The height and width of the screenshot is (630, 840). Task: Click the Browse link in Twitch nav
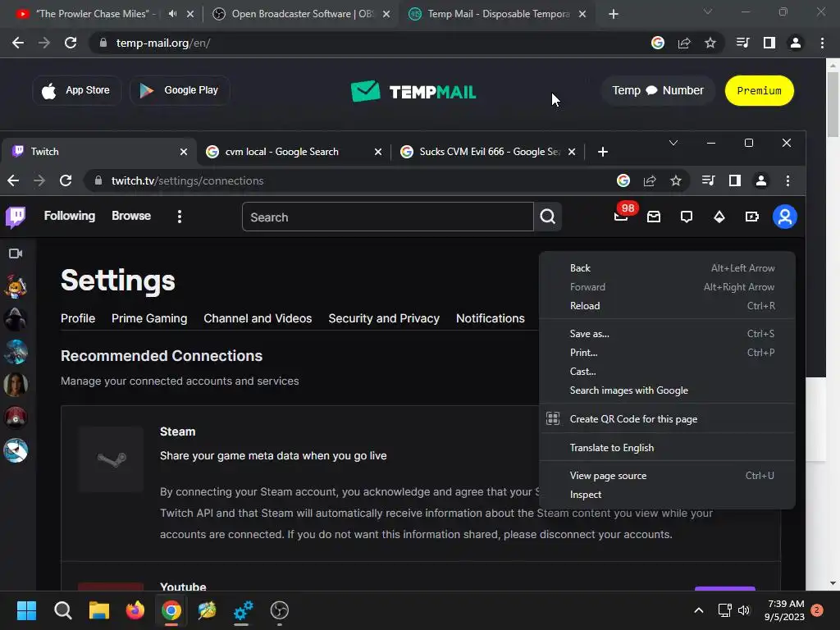pos(131,216)
